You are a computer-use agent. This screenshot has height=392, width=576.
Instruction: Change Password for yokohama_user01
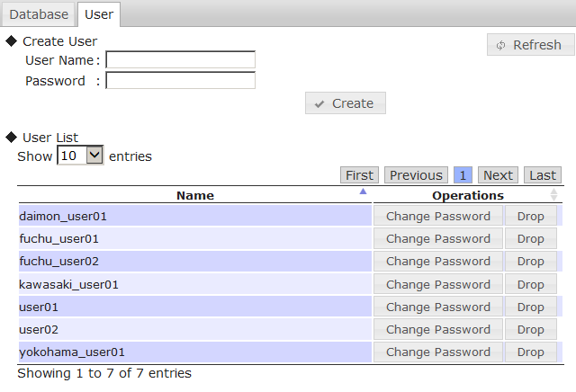point(438,352)
